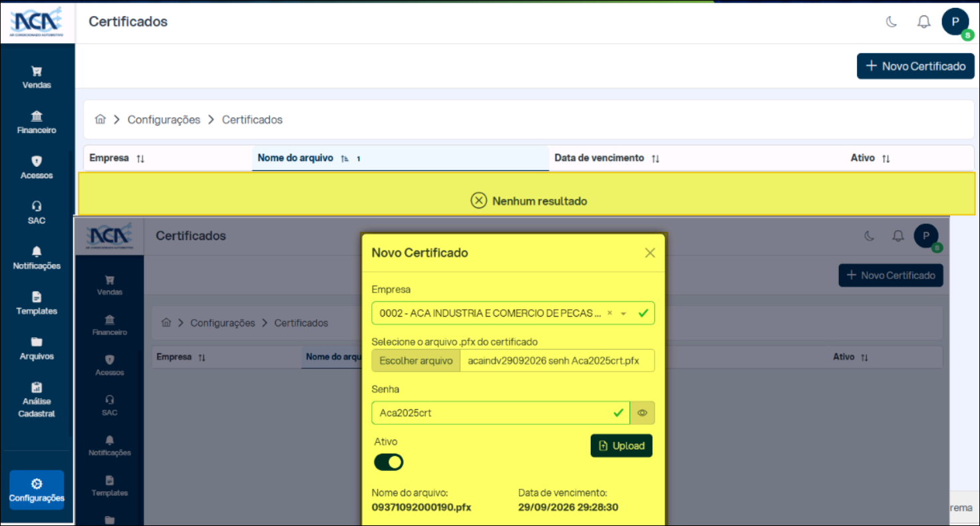Toggle the Ativo switch off

[x=389, y=462]
